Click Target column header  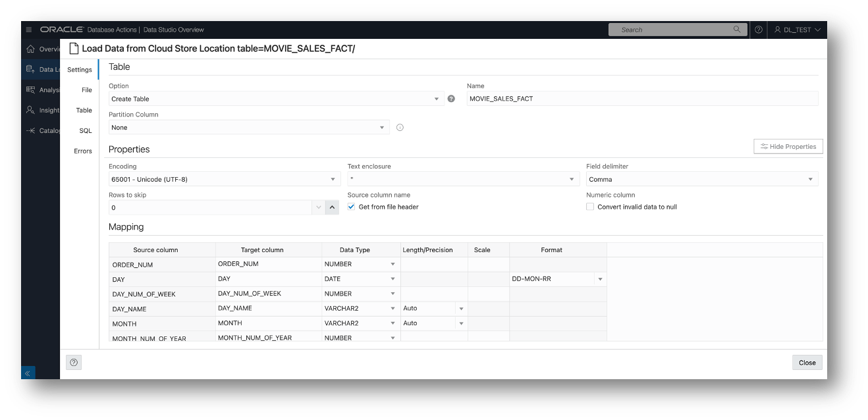point(269,250)
